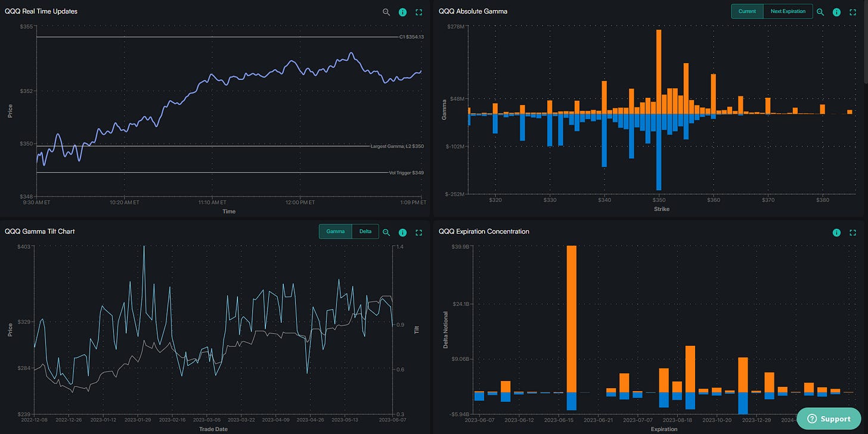Show info for QQQ Absolute Gamma chart
The width and height of the screenshot is (868, 434).
(x=836, y=12)
